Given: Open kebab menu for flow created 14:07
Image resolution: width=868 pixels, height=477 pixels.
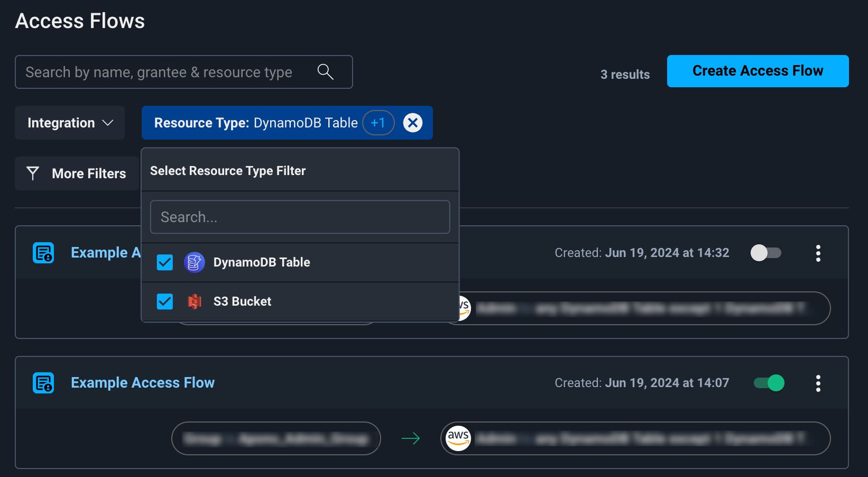Looking at the screenshot, I should click(818, 383).
